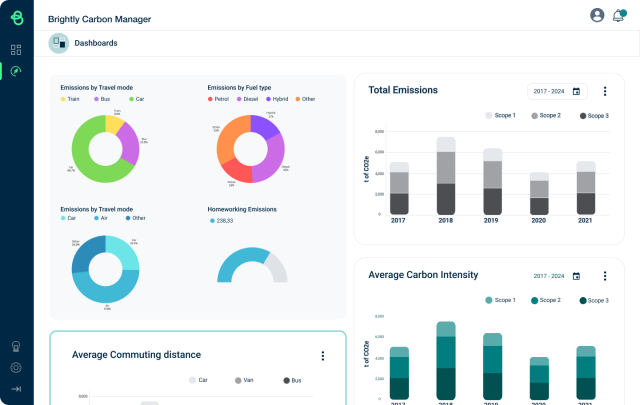Toggle Scope 1 in Carbon Intensity legend
Screen dimensions: 640x405
tap(500, 300)
